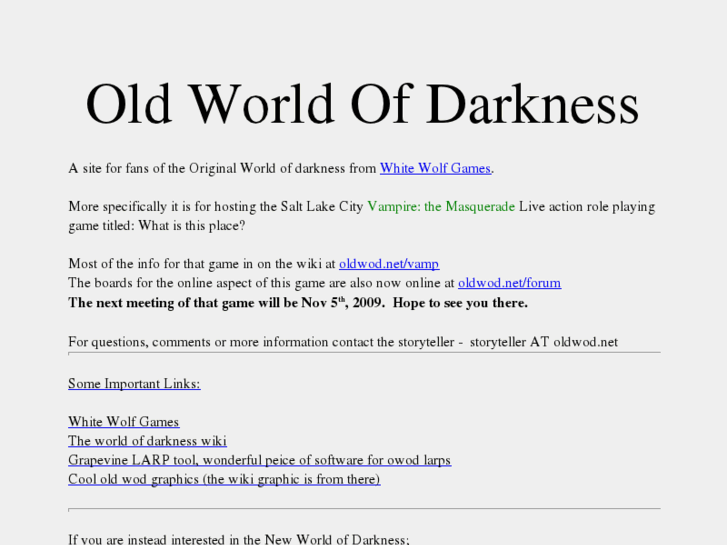Click the Old World Of Darkness title

point(363,104)
